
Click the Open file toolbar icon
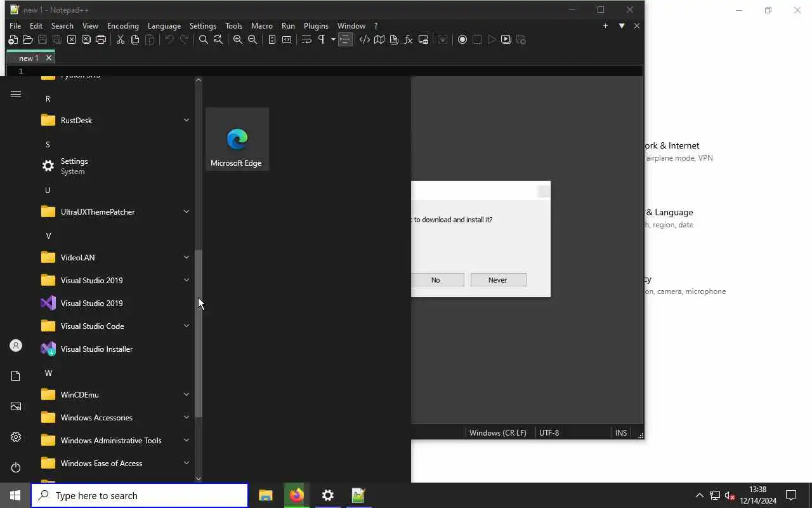click(x=27, y=39)
